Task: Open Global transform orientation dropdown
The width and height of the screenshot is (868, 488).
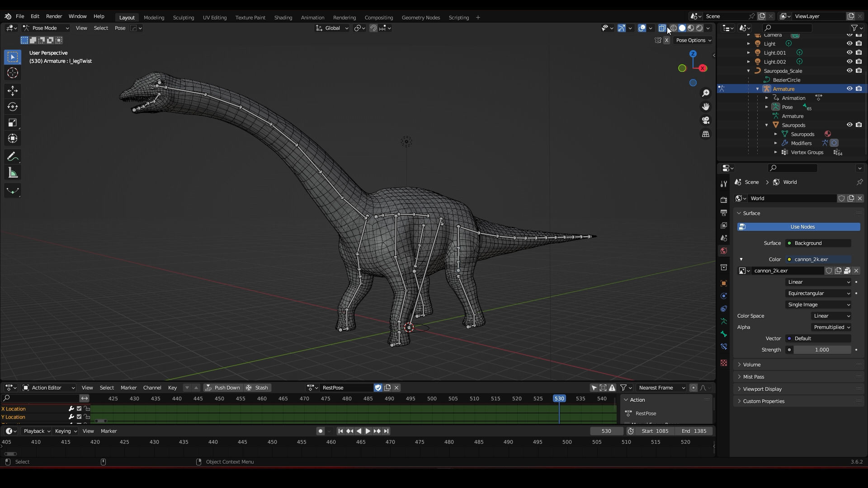Action: click(x=332, y=28)
